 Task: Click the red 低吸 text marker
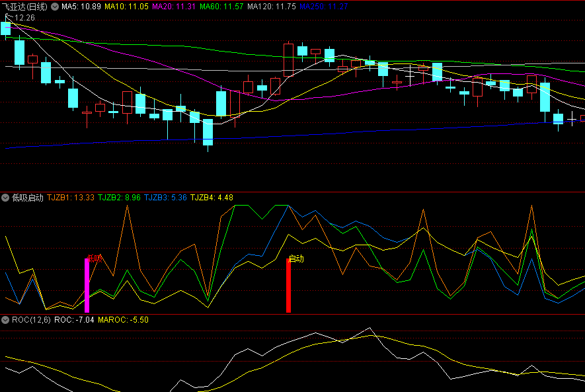tap(95, 258)
